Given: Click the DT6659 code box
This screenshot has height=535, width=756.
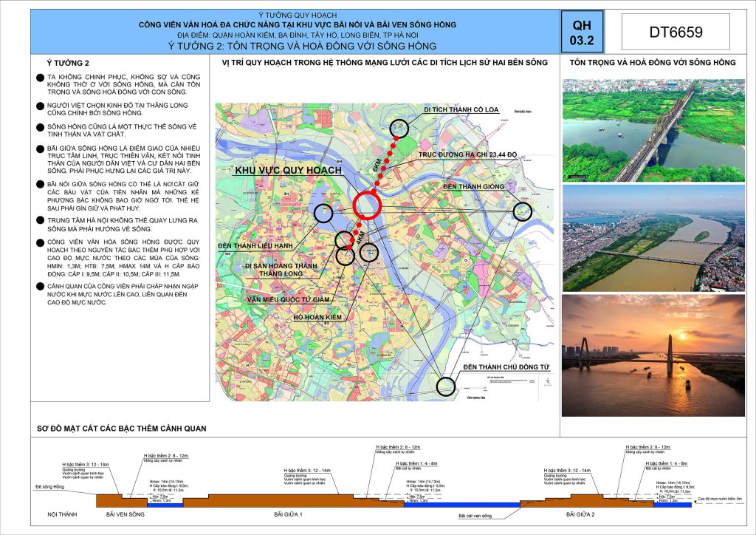Looking at the screenshot, I should [676, 33].
